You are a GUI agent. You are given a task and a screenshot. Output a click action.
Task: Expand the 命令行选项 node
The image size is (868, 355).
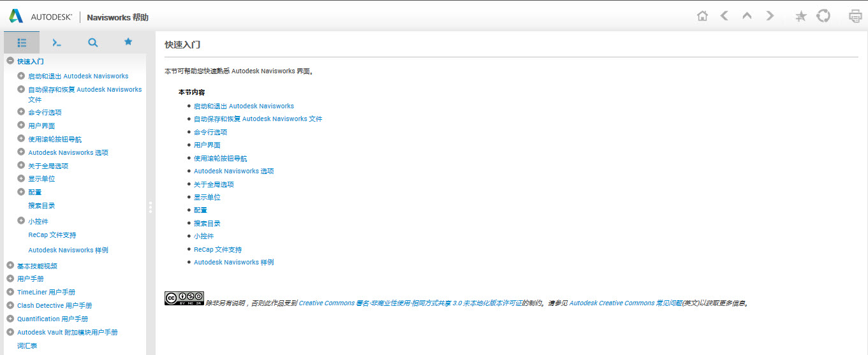point(21,112)
